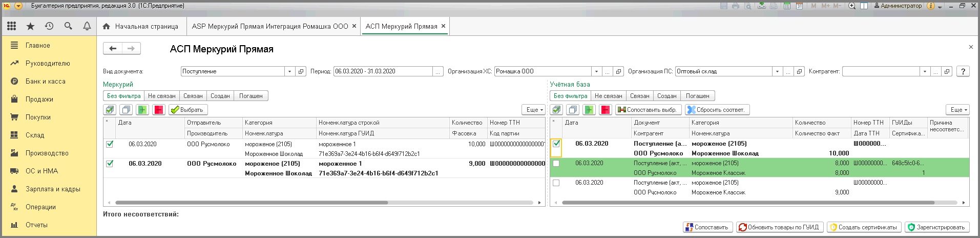Click the Период date range input field
The height and width of the screenshot is (238, 980).
[383, 71]
